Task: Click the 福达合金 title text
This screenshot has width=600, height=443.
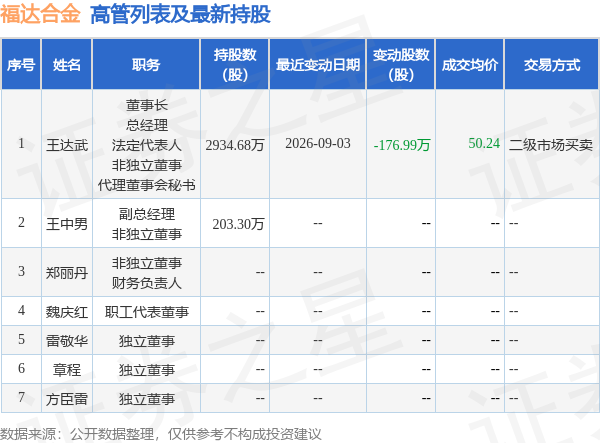Action: tap(40, 14)
